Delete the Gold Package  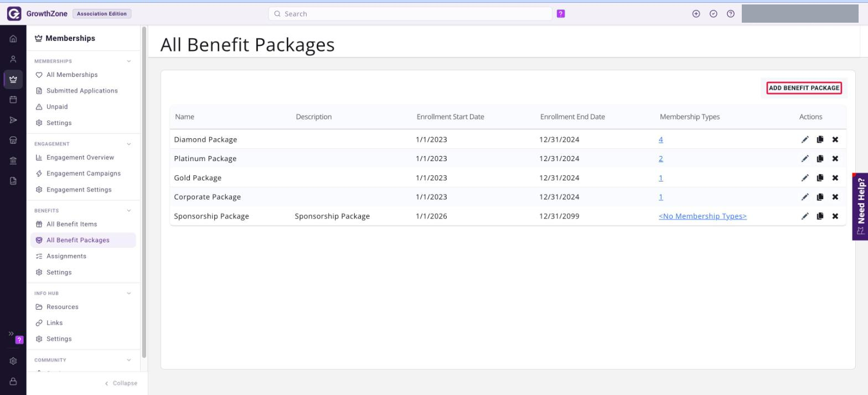[835, 178]
